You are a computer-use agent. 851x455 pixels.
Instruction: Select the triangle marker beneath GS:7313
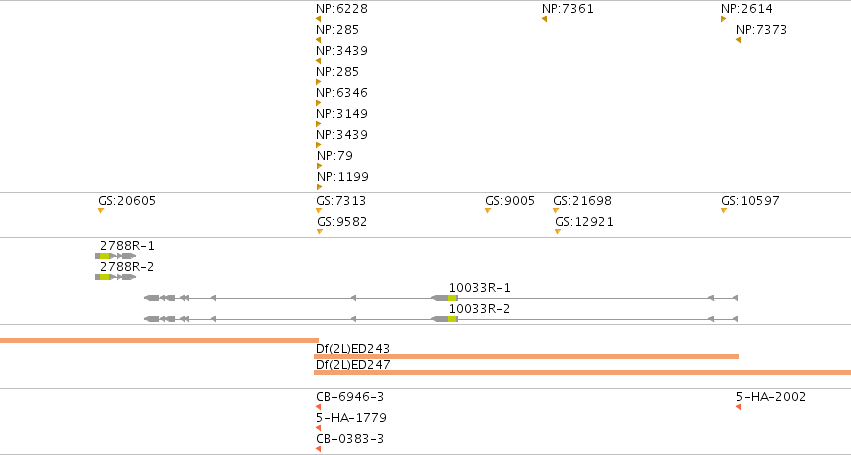[319, 211]
